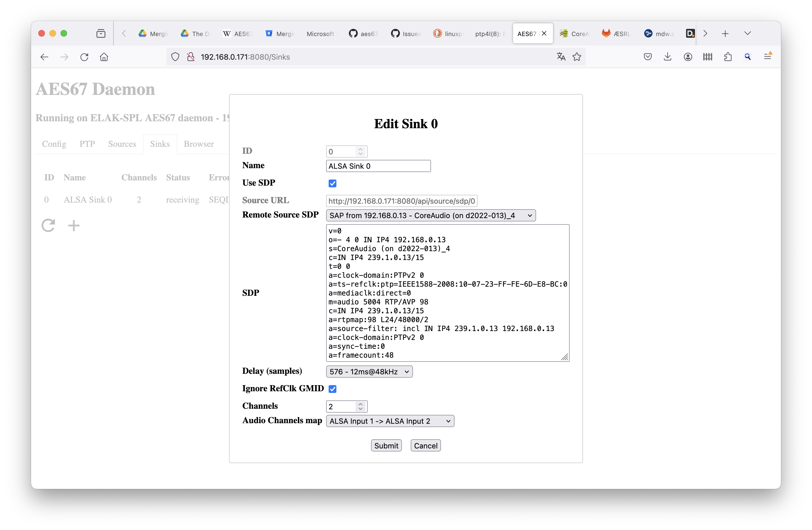Viewport: 812px width, 530px height.
Task: Bookmark this page with the star icon
Action: pos(577,57)
